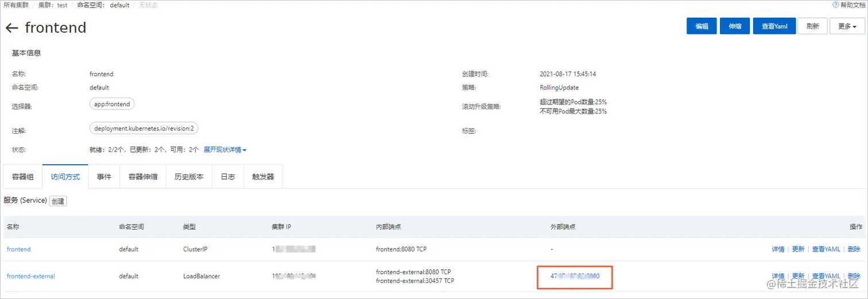868x299 pixels.
Task: Switch to the 历史版本 tab
Action: click(x=189, y=177)
